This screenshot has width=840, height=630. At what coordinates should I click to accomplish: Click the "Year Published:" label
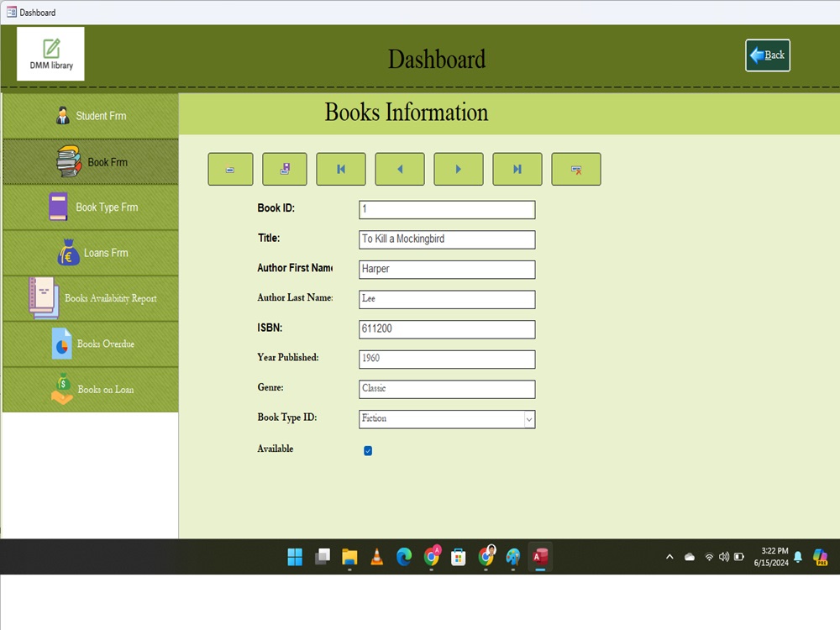coord(287,357)
